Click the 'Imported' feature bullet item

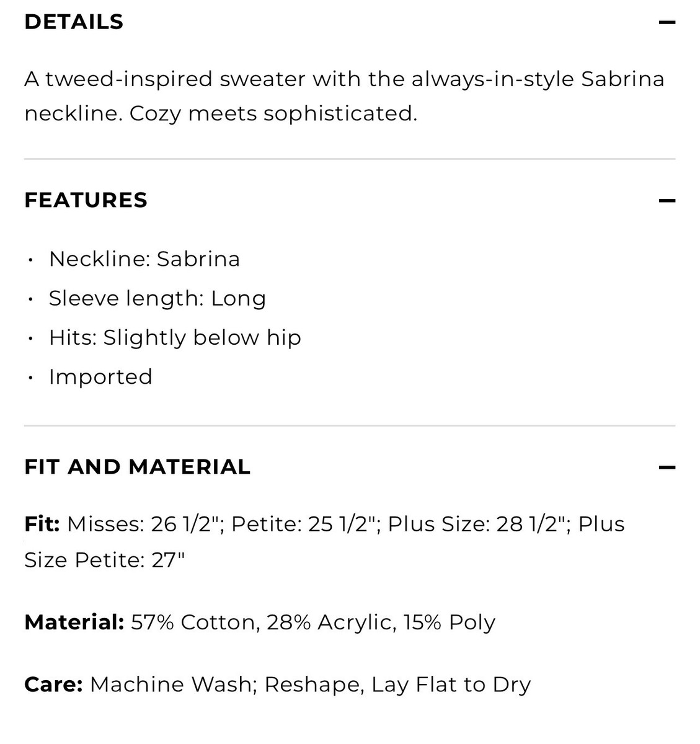[100, 377]
